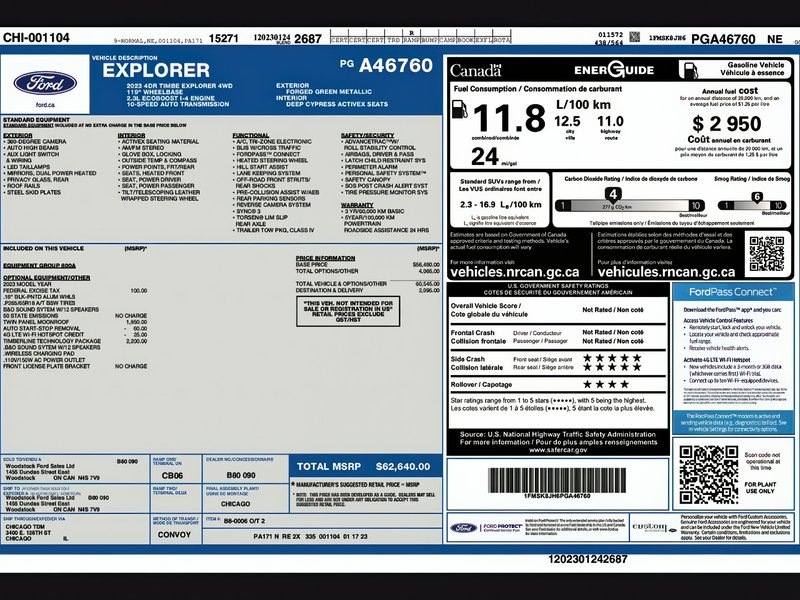Click the small QR code in top strip
800x600 pixels.
[634, 37]
